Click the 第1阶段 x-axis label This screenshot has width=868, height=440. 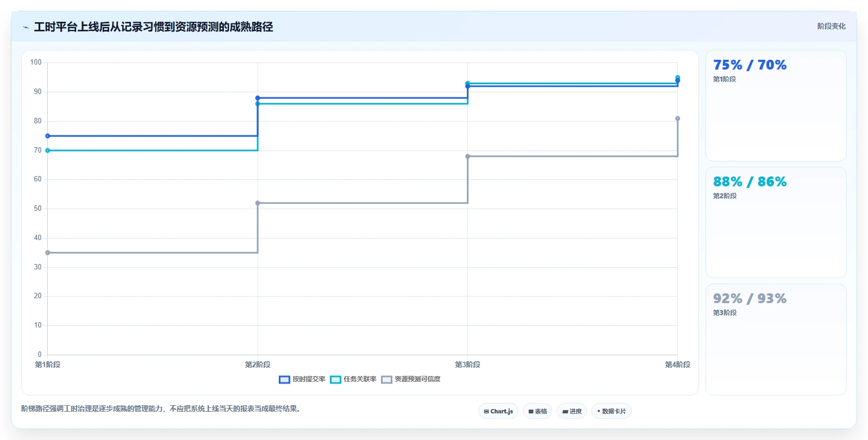click(x=48, y=364)
